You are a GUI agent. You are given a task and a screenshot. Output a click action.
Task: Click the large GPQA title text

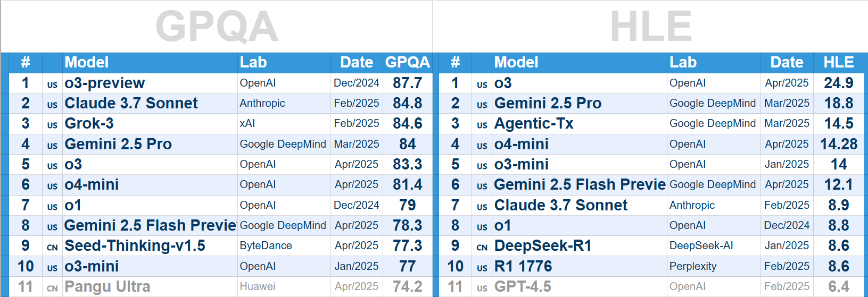point(217,27)
